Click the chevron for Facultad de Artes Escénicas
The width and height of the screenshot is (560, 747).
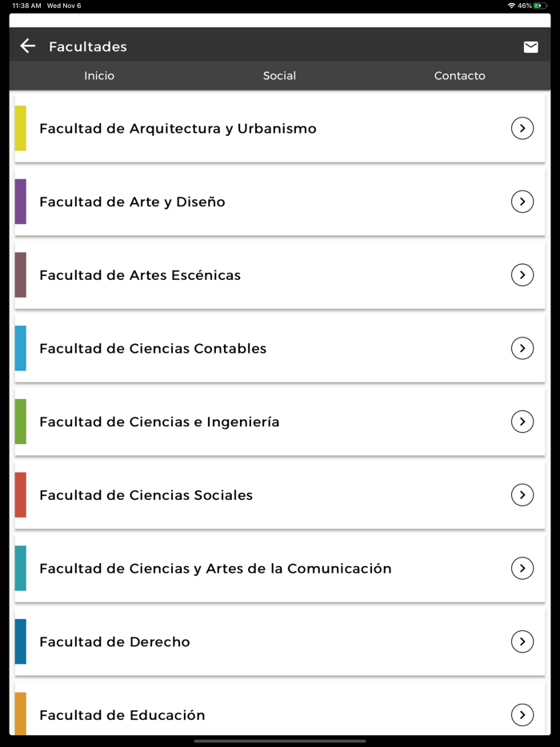tap(522, 275)
